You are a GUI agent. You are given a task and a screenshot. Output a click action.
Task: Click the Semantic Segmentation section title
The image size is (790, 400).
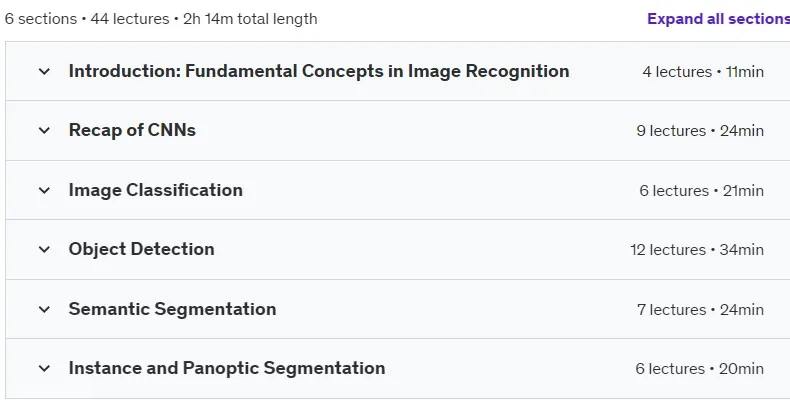click(172, 309)
